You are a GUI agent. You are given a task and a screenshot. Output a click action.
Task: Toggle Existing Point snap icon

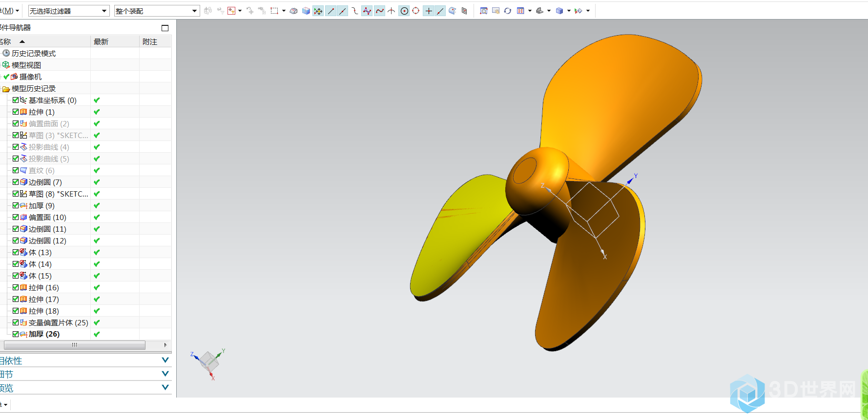pos(429,11)
